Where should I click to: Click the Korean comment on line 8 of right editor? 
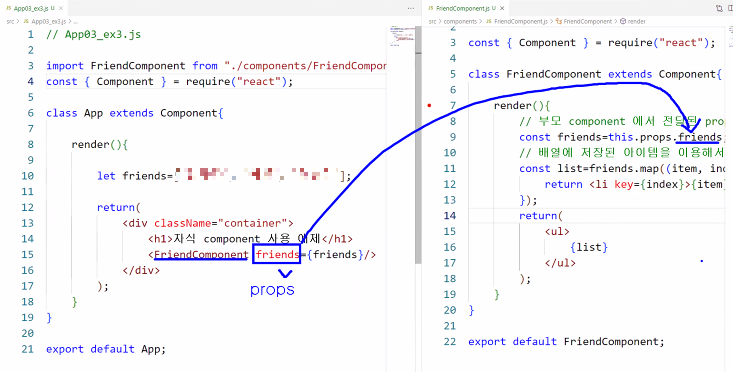pos(622,122)
